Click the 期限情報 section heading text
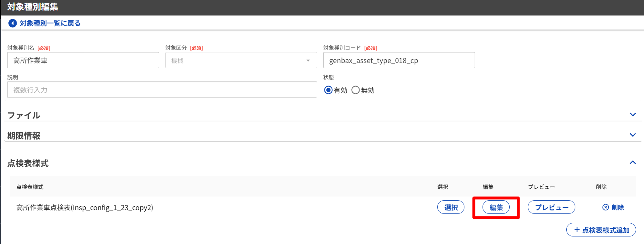The width and height of the screenshot is (644, 244). point(24,136)
